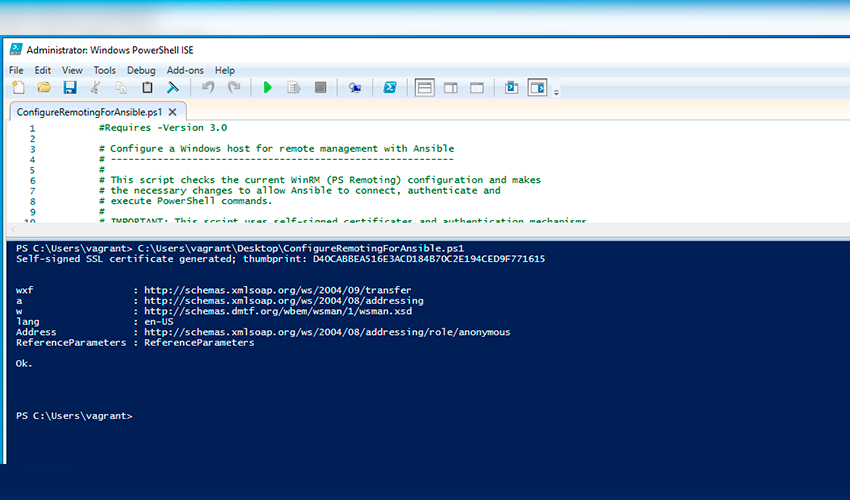This screenshot has height=500, width=850.
Task: Click the wxf schema URL ending in transfer
Action: coord(278,290)
